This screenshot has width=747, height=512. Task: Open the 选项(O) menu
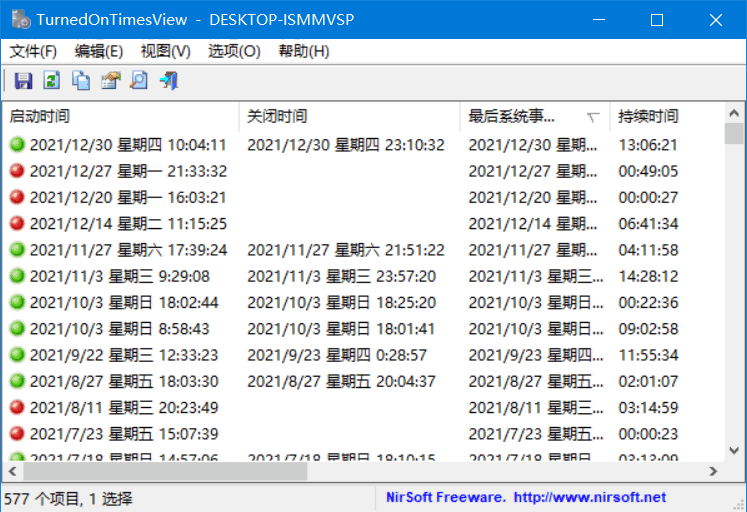tap(233, 51)
